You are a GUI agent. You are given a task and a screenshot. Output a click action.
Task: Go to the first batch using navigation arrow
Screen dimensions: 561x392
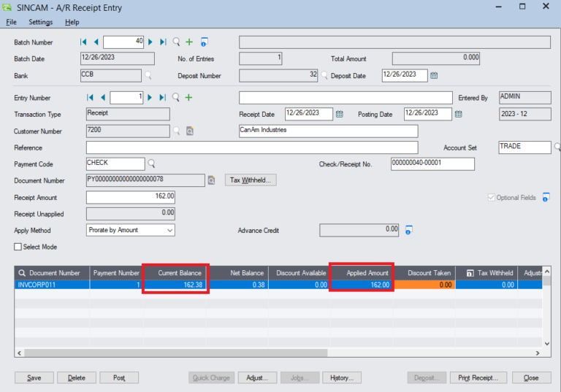(84, 42)
